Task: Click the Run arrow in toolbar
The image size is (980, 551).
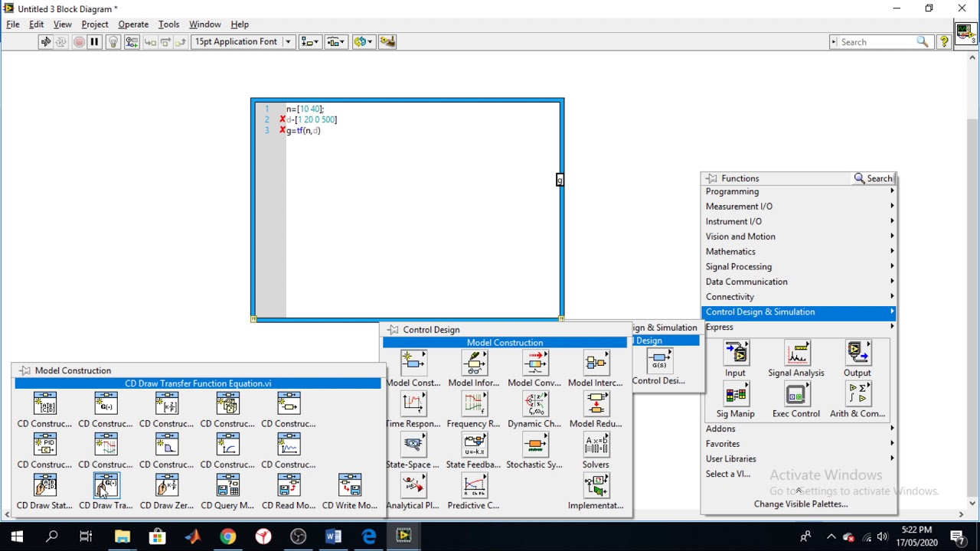Action: click(45, 42)
